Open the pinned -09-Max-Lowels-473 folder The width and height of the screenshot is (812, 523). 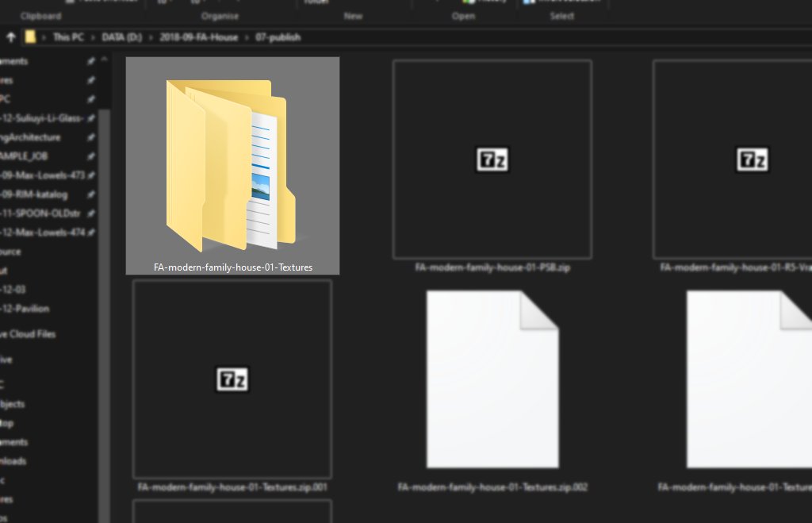[42, 175]
